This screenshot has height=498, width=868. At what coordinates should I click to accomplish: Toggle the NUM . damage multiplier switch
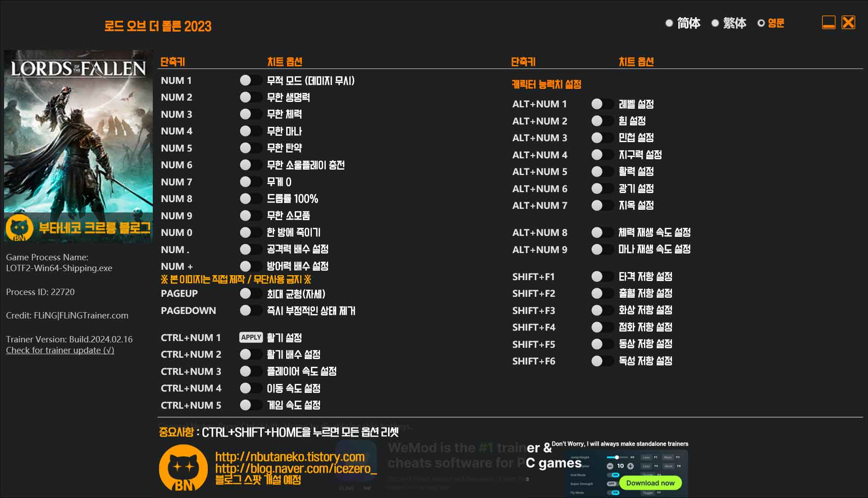point(251,249)
